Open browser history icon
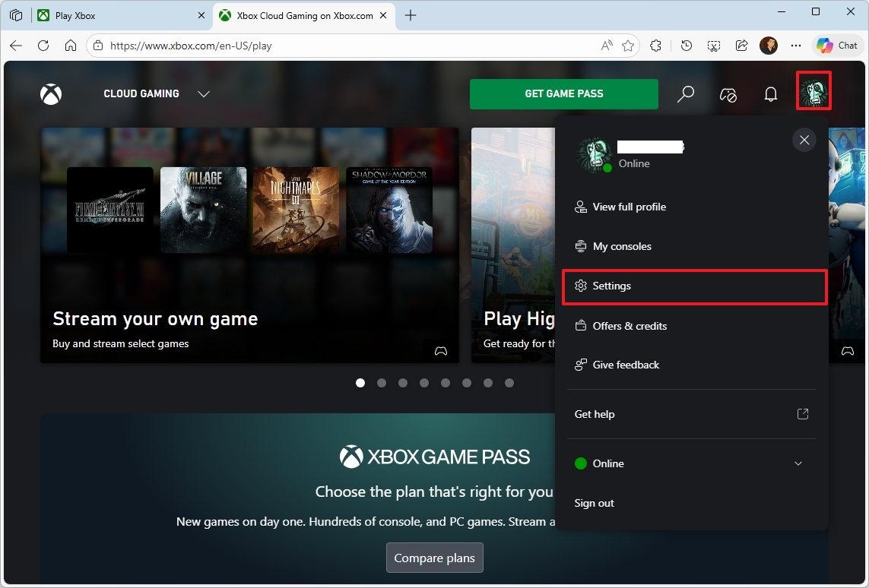 coord(686,46)
